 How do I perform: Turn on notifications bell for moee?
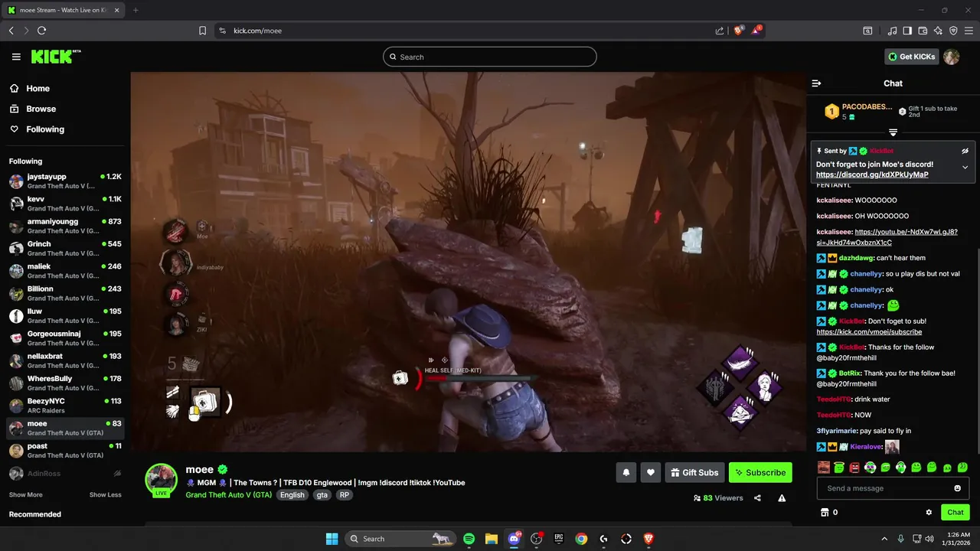click(626, 473)
